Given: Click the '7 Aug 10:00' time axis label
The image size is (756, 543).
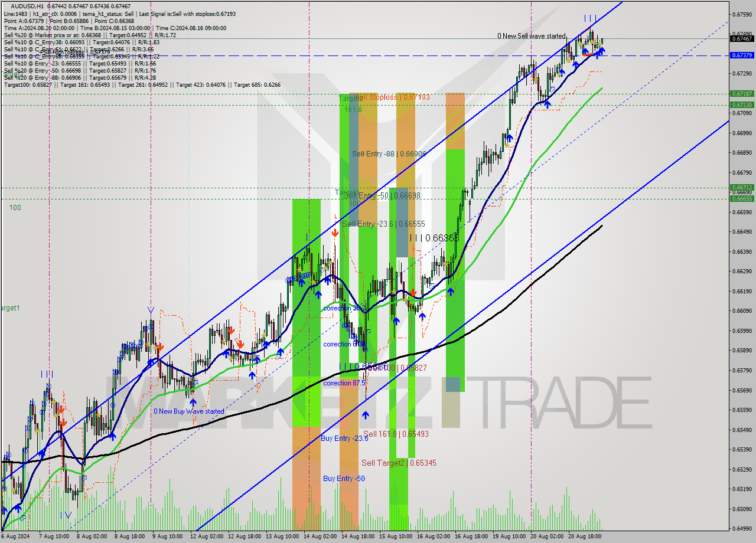Looking at the screenshot, I should [56, 537].
